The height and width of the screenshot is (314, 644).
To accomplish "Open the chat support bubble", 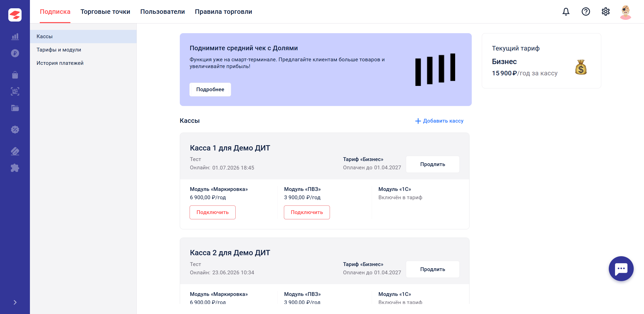I will (x=621, y=269).
